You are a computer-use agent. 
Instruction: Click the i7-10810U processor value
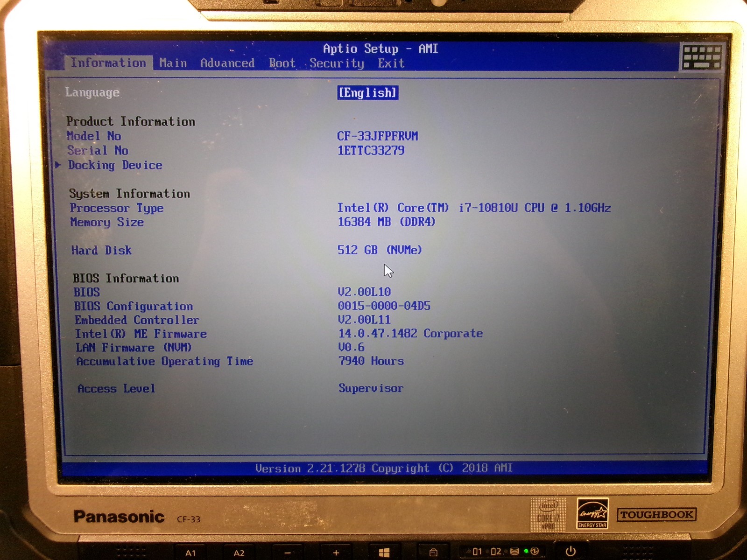[x=474, y=208]
